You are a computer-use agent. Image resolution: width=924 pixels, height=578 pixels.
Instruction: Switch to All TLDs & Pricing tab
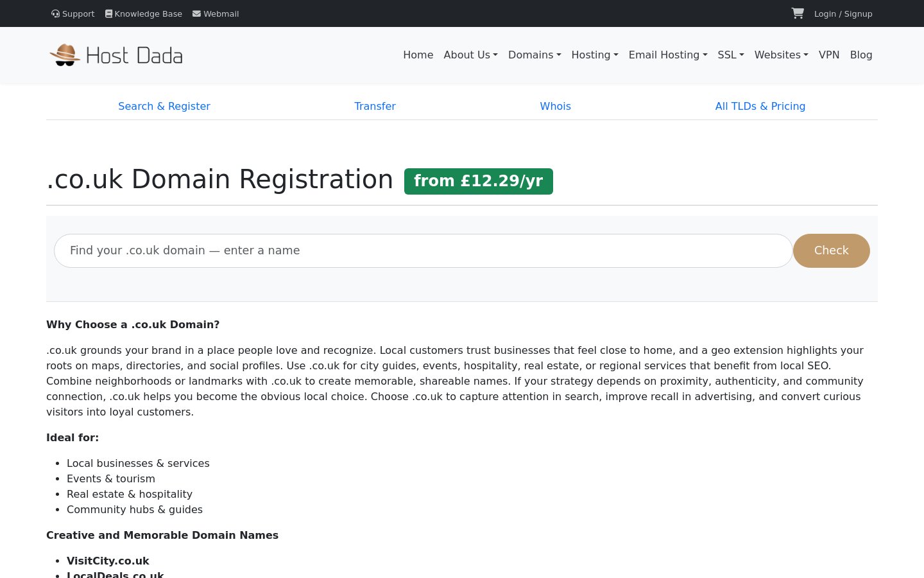760,107
